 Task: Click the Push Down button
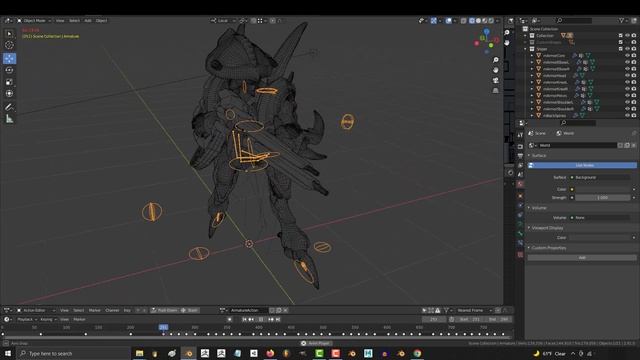(164, 310)
